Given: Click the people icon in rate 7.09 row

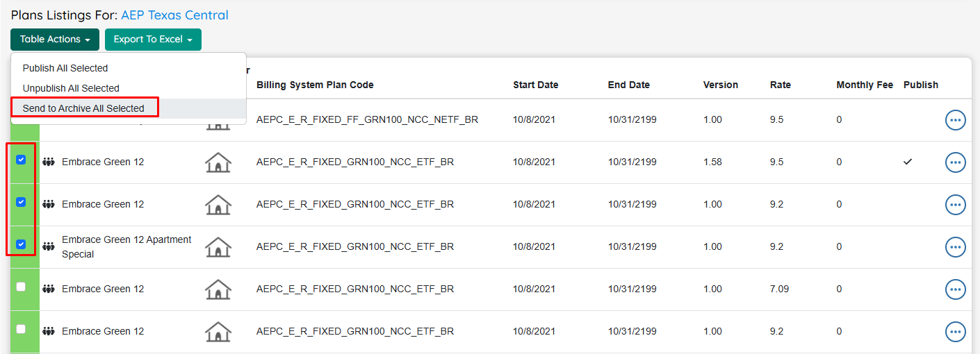Looking at the screenshot, I should click(x=49, y=289).
